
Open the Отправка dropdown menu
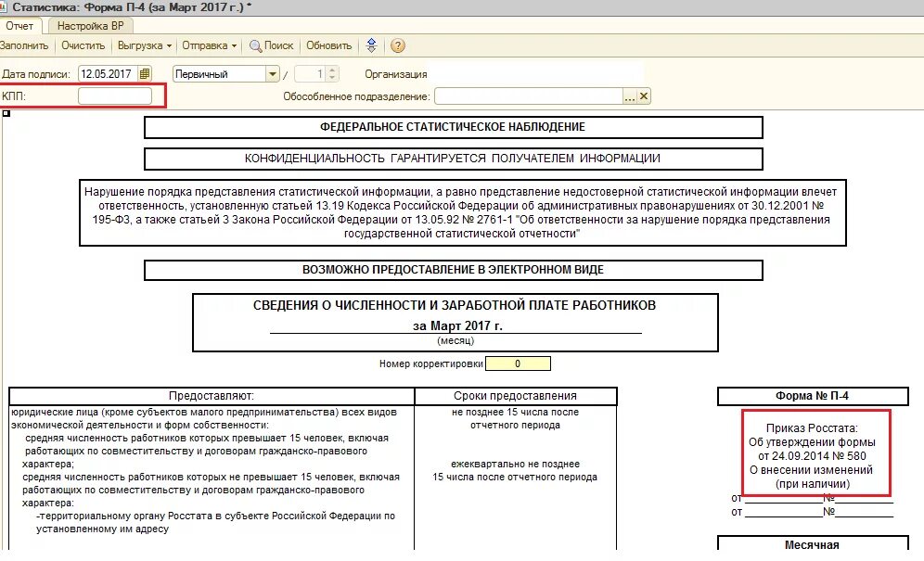(x=209, y=46)
